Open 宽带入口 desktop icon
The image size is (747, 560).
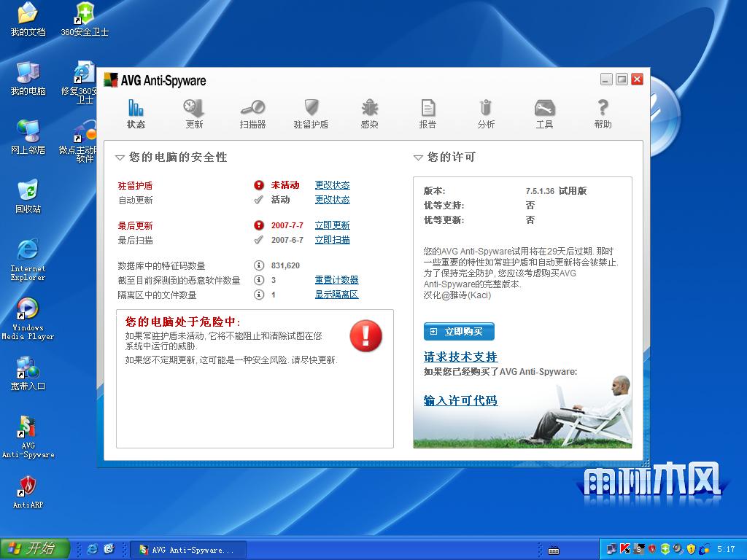pyautogui.click(x=28, y=374)
